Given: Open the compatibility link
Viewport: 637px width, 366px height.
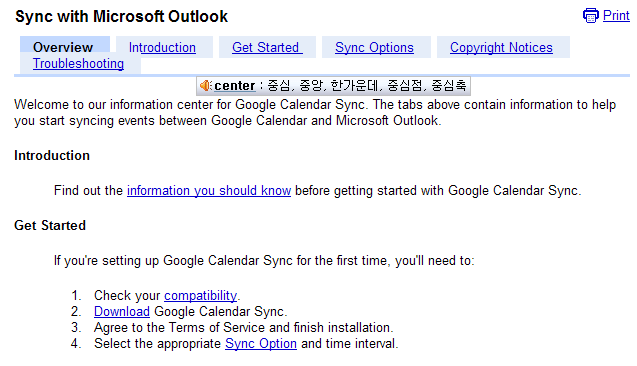Looking at the screenshot, I should pos(200,295).
